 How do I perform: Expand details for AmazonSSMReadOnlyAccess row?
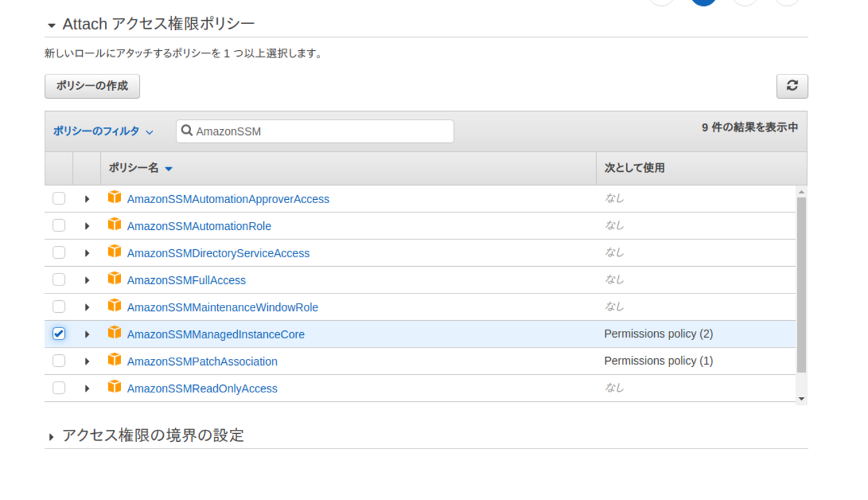click(87, 388)
